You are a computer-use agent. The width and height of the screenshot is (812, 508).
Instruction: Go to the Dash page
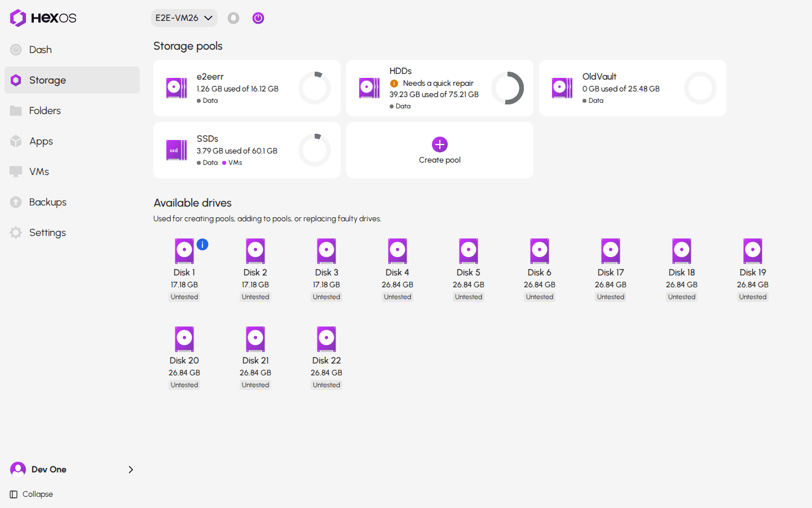72,50
